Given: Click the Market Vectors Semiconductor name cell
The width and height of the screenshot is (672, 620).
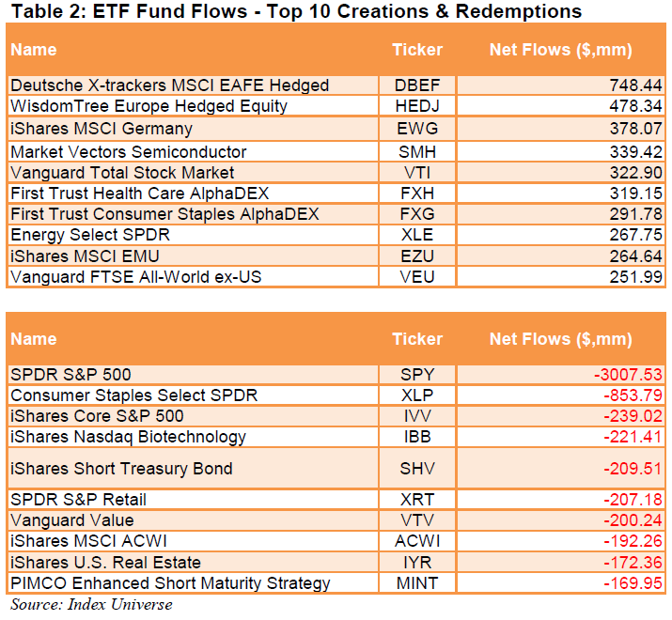Looking at the screenshot, I should 128,151.
